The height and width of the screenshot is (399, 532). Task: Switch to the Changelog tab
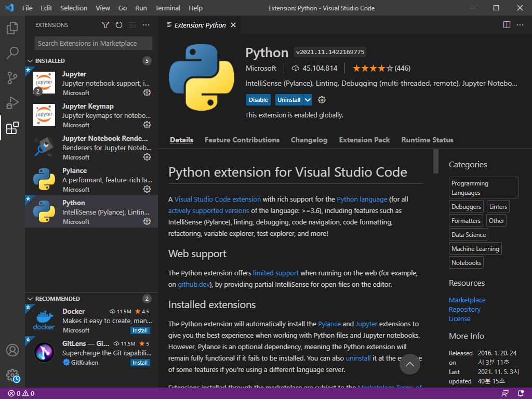pyautogui.click(x=309, y=140)
